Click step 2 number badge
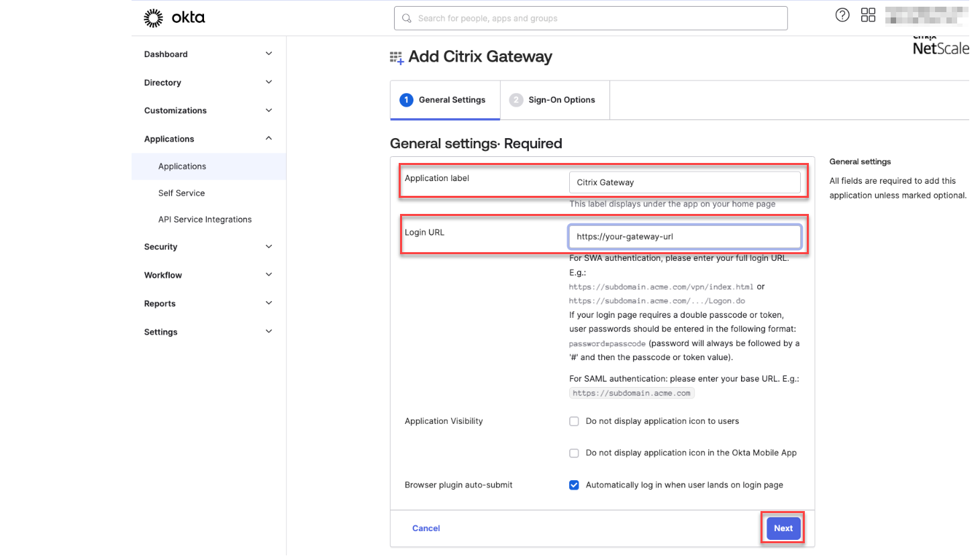 point(516,100)
